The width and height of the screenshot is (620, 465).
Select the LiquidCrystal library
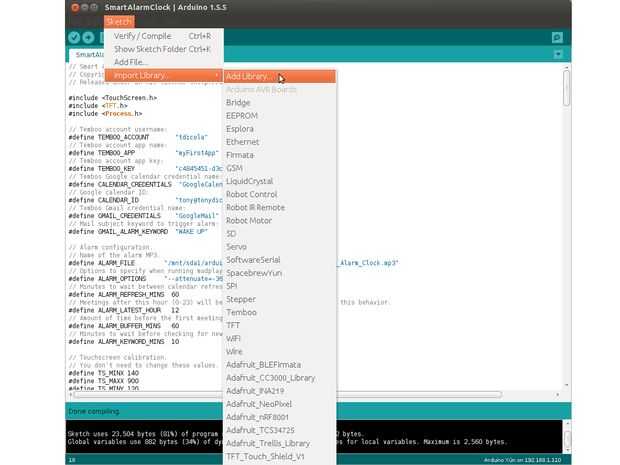coord(280,181)
